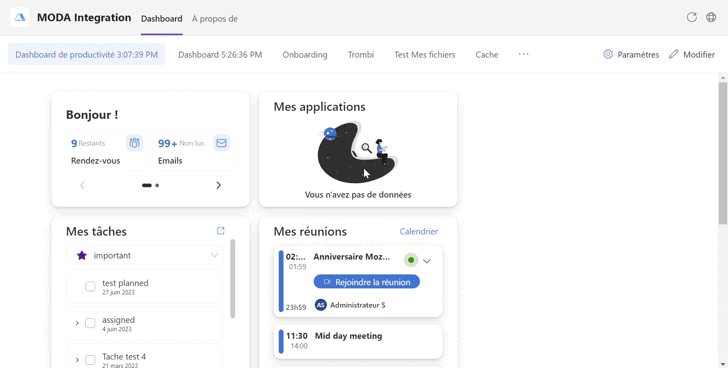728x368 pixels.
Task: Click the Mes tâches list scrollbar
Action: [x=233, y=278]
